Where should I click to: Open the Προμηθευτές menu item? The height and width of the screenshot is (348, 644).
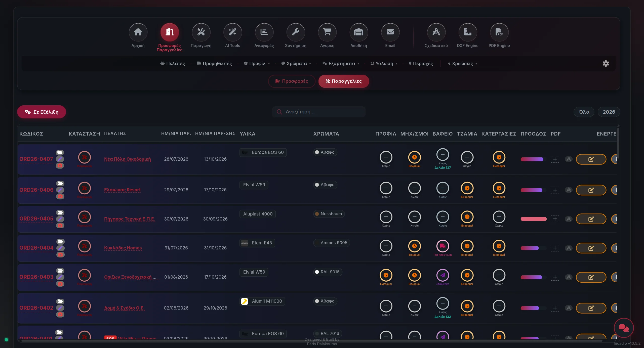pyautogui.click(x=214, y=64)
